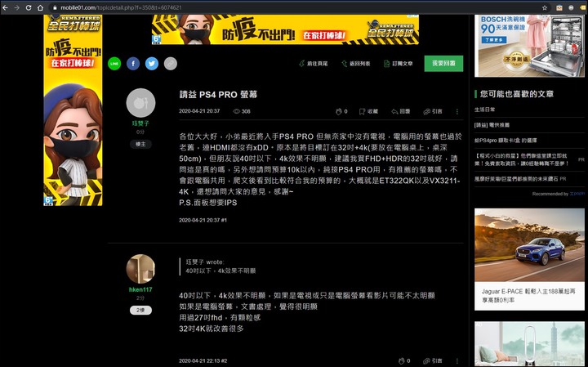Open the BOSCH dishwasher ad

[529, 46]
